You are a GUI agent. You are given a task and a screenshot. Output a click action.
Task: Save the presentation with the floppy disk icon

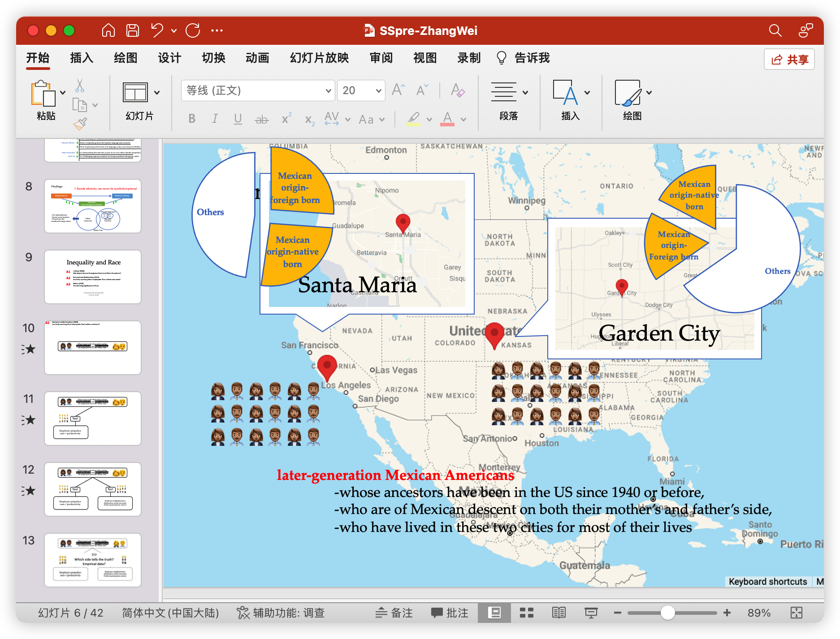tap(133, 30)
